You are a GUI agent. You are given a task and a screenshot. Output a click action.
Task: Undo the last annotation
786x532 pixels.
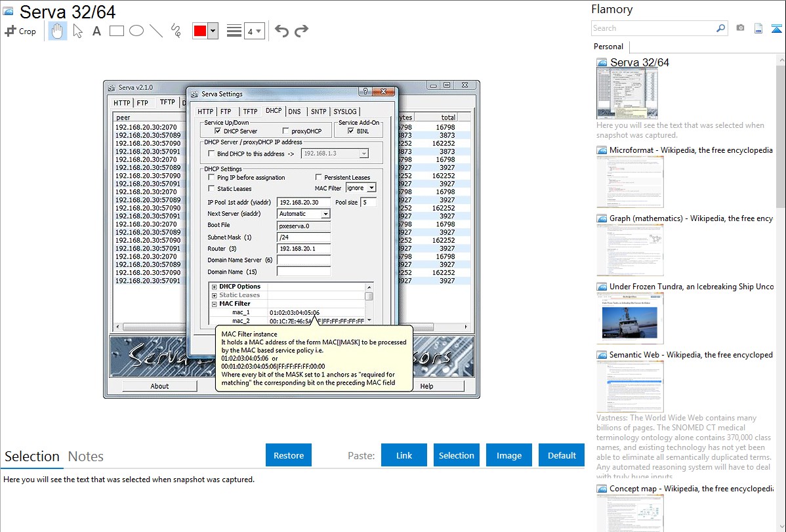pos(281,31)
